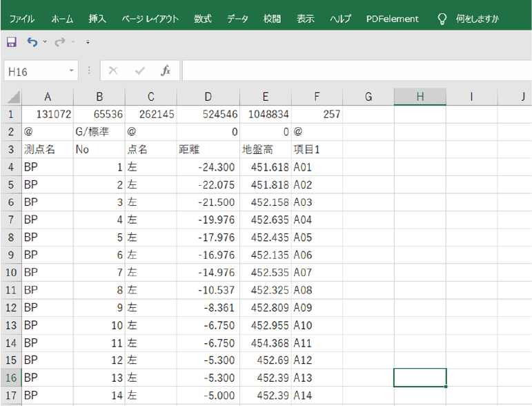Click cell containing 1048834
The image size is (532, 406).
pyautogui.click(x=266, y=114)
